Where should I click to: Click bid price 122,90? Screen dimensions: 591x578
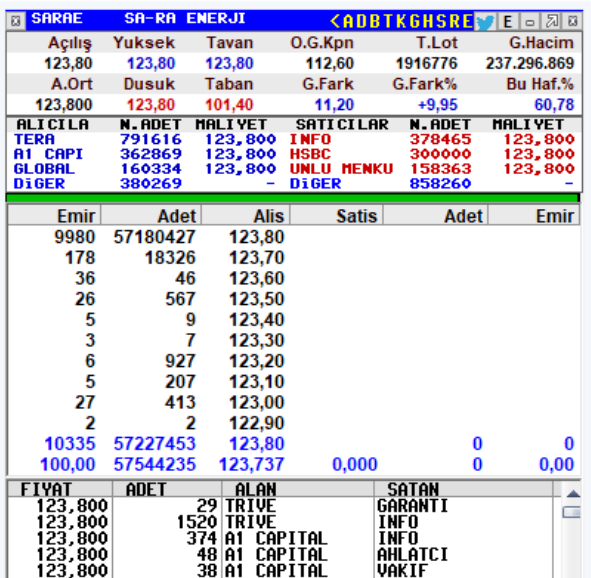tap(256, 423)
